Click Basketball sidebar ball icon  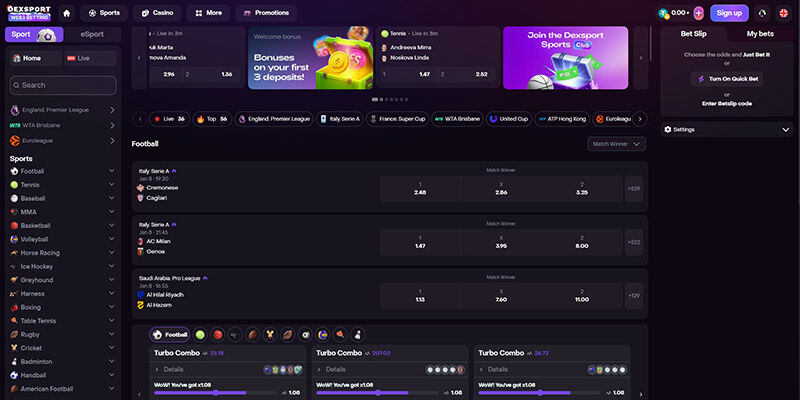pyautogui.click(x=14, y=226)
